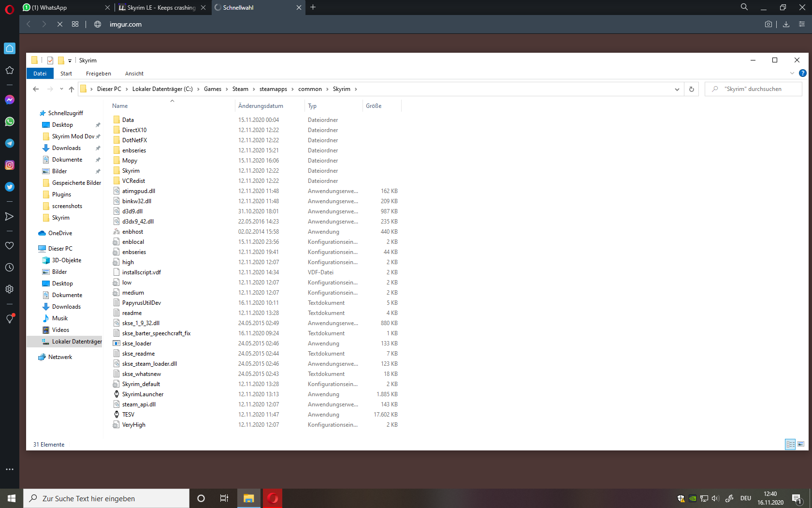Open the Windows Start menu
This screenshot has height=508, width=812.
12,498
